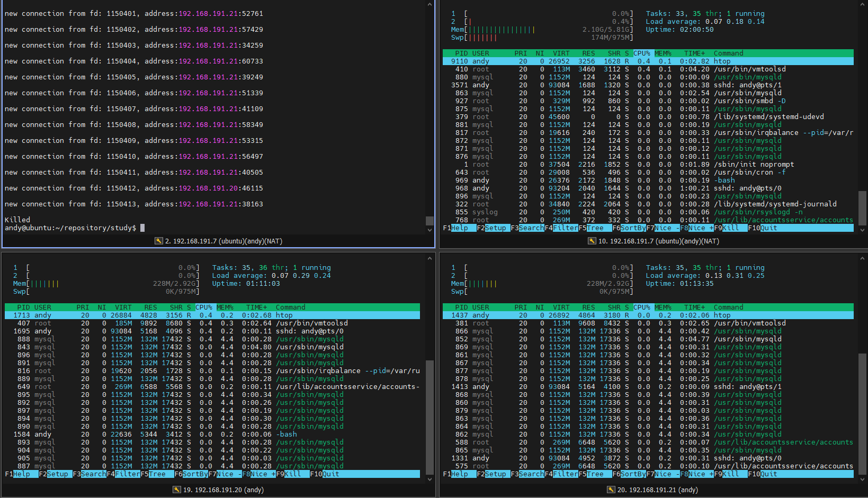
Task: Click F7 Nice - in 192.168.191.20 htop
Action: point(225,474)
